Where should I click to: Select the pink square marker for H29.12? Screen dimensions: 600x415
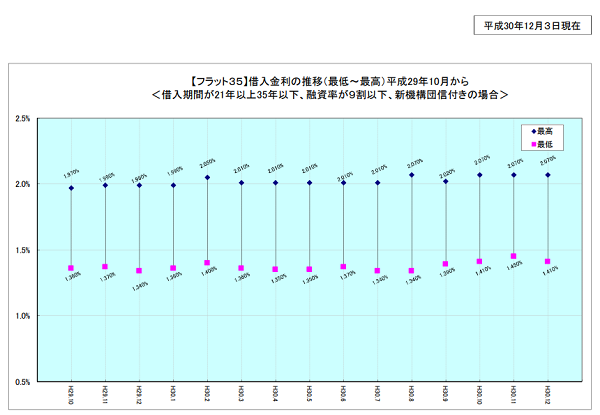[x=139, y=271]
